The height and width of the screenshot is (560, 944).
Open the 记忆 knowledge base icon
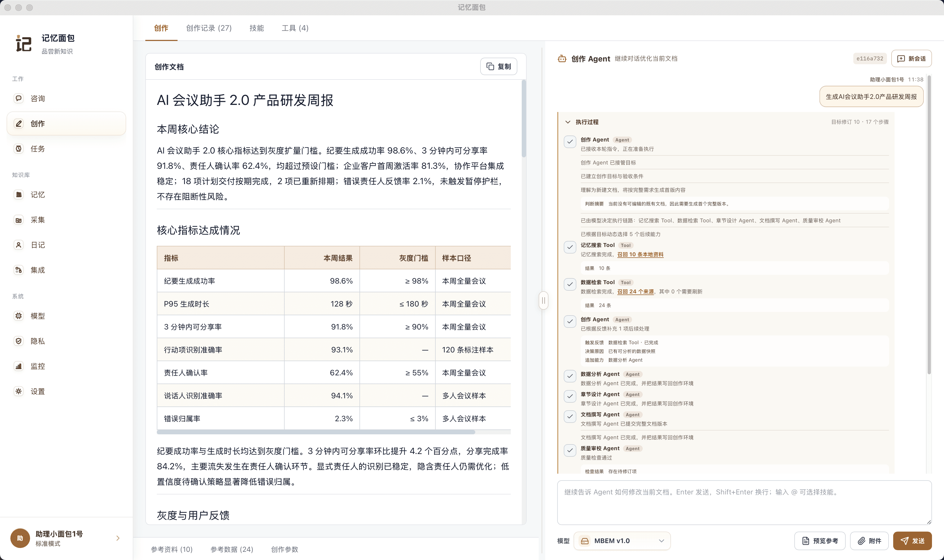point(19,195)
